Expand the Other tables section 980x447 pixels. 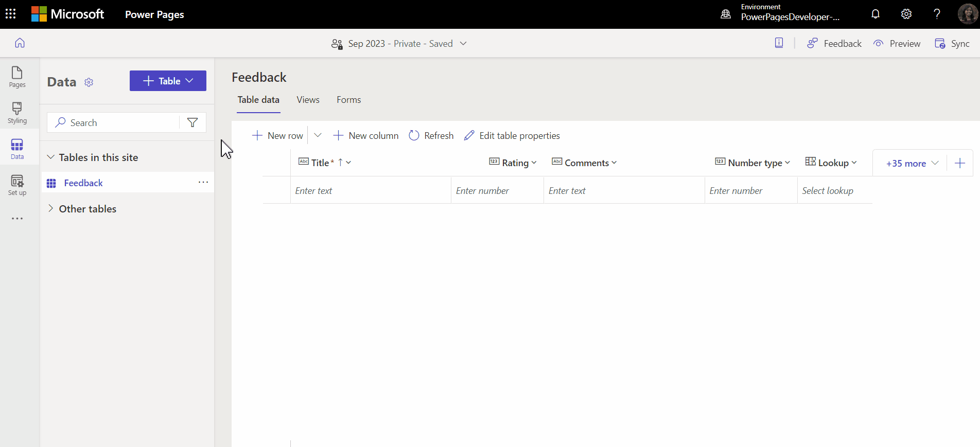coord(51,208)
